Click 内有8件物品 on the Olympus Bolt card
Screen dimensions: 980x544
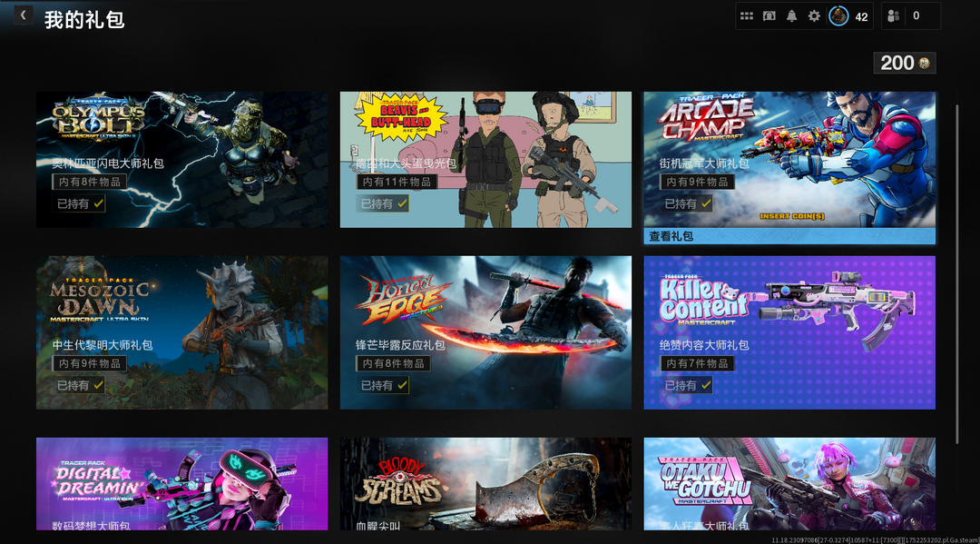(x=89, y=182)
